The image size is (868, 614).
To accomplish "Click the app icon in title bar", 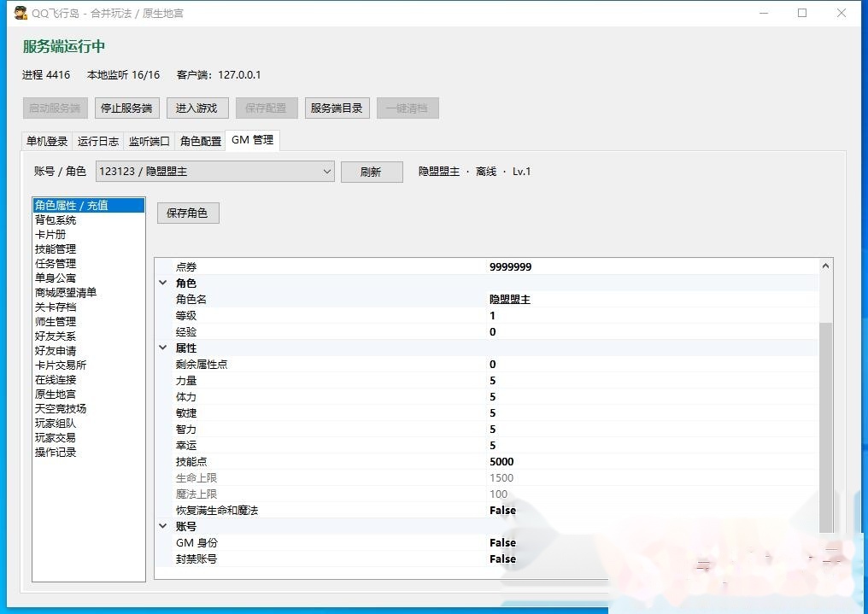I will 21,13.
